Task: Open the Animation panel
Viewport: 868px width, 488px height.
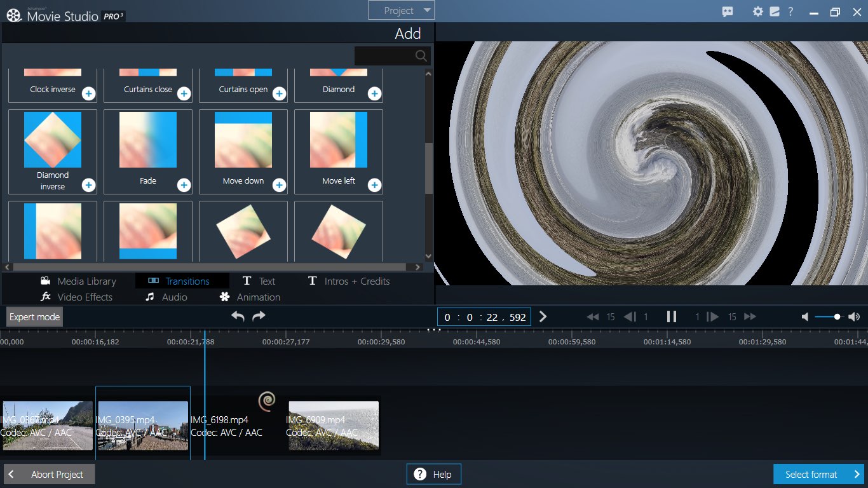Action: 257,297
